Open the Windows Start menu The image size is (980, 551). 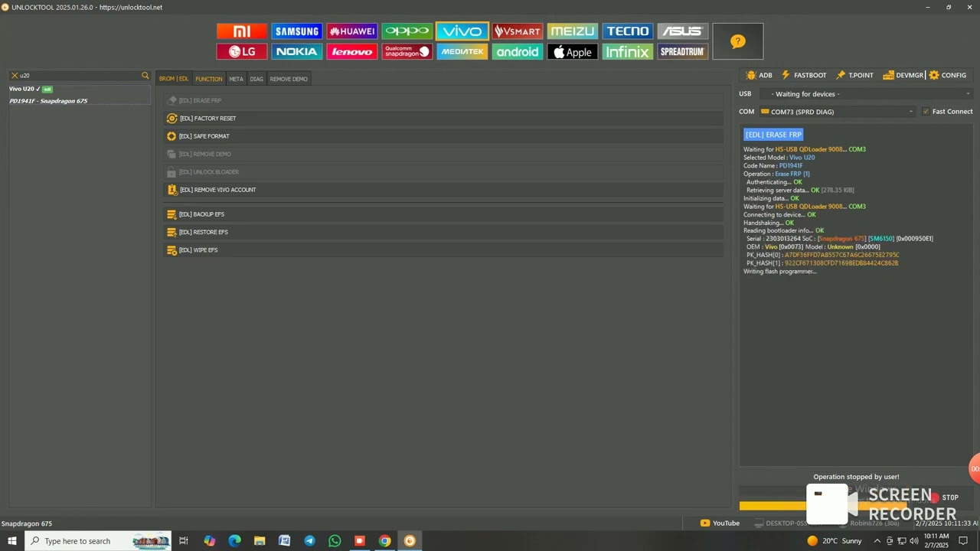(x=11, y=541)
